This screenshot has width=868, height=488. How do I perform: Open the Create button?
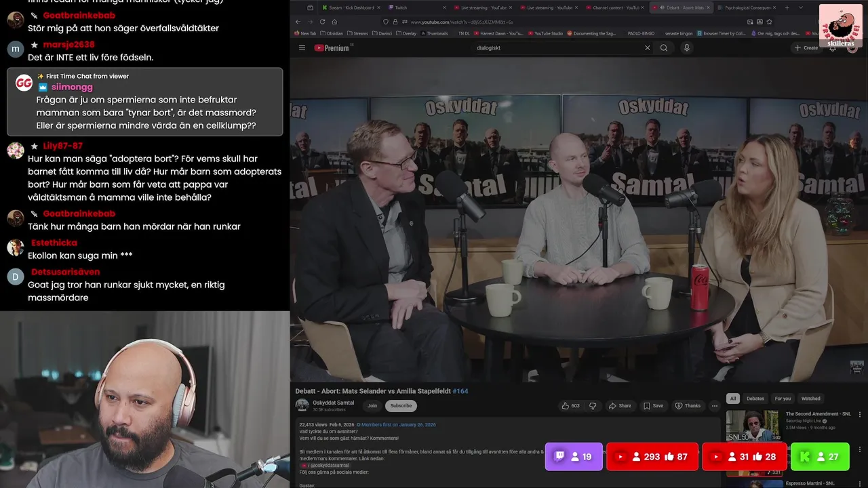(x=806, y=48)
